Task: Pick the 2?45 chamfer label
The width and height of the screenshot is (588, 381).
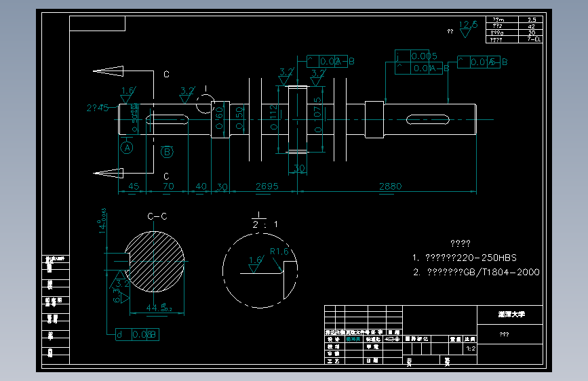Action: (98, 108)
